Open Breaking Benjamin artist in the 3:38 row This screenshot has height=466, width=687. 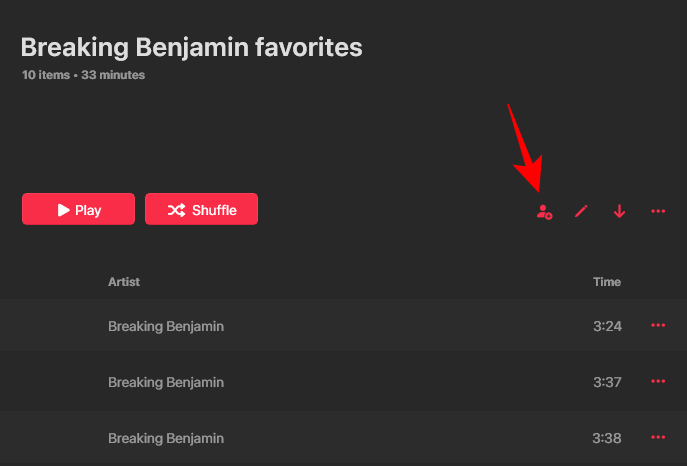click(x=166, y=438)
